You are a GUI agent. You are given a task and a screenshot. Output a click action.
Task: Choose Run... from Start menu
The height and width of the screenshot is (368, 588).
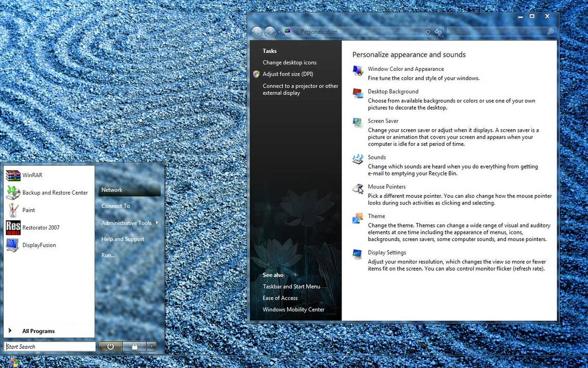108,256
